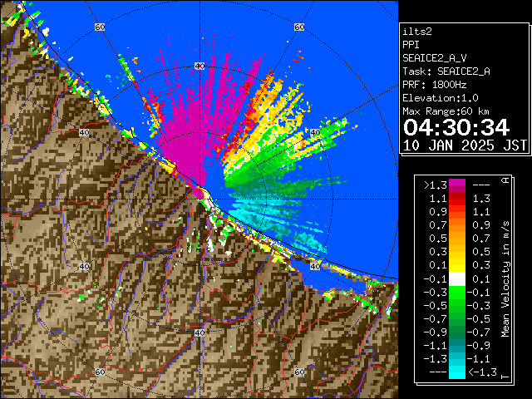This screenshot has width=532, height=399.
Task: Click the <-1.3 legend label
Action: tap(482, 372)
